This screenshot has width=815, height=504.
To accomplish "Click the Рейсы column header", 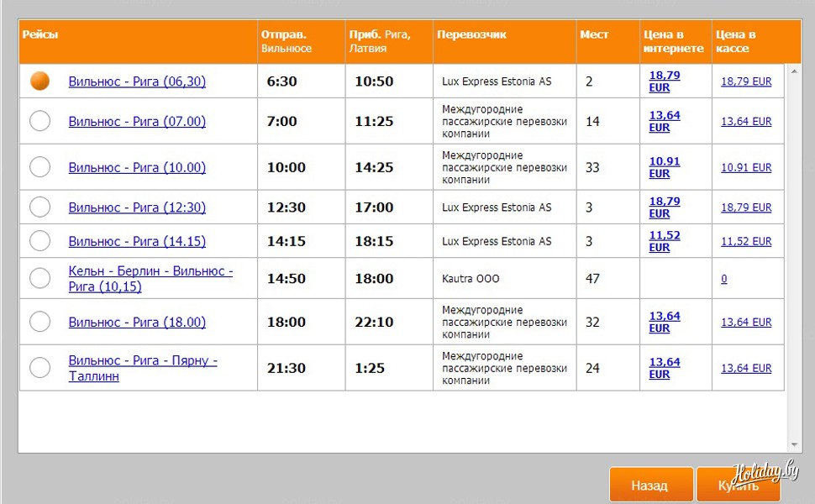I will coord(40,35).
